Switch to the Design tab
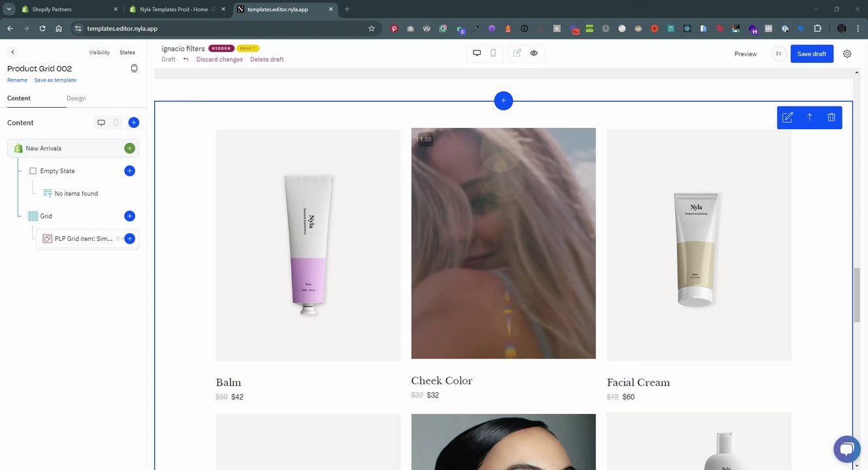 (x=76, y=99)
